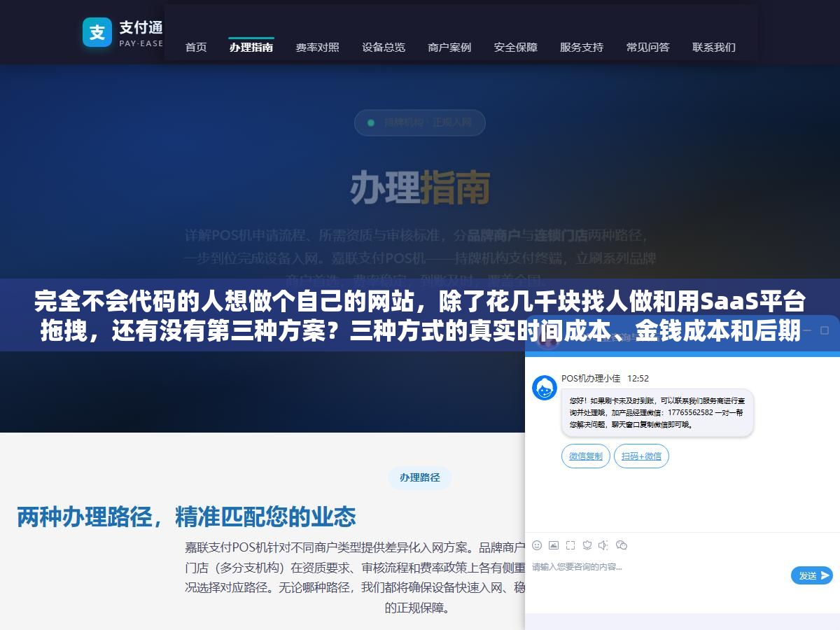The width and height of the screenshot is (840, 630).
Task: Open the 联系我们 navigation item
Action: [x=714, y=47]
